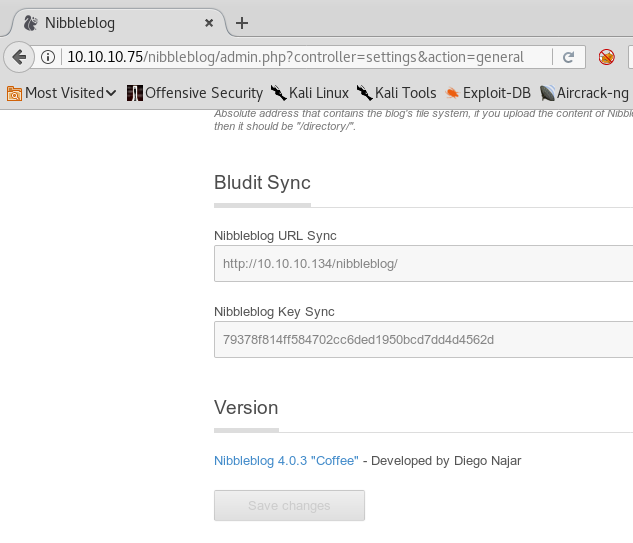Expand the Most Visited bookmarks dropdown
Image resolution: width=633 pixels, height=543 pixels.
62,93
